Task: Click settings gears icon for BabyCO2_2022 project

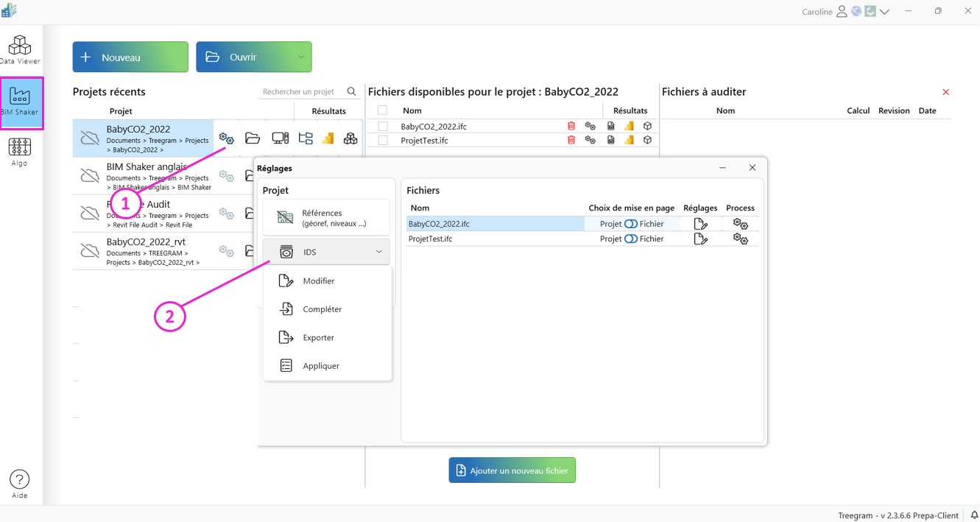Action: pos(227,138)
